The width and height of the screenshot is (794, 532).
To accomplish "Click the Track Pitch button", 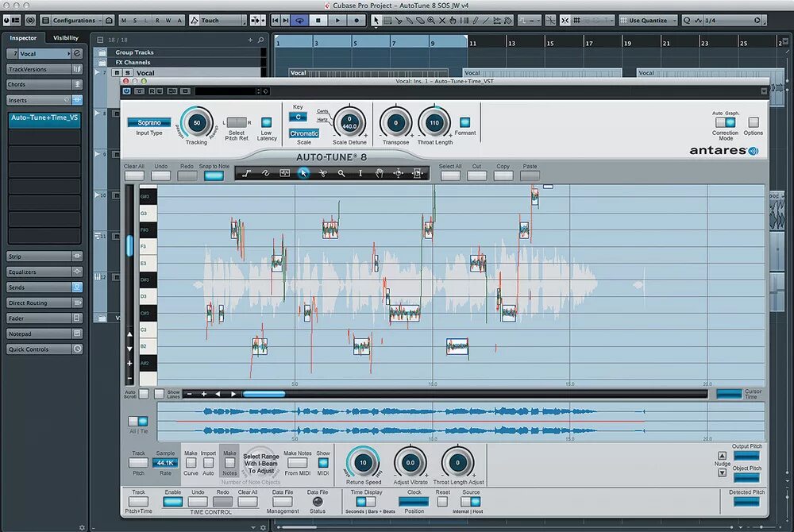I will point(138,463).
